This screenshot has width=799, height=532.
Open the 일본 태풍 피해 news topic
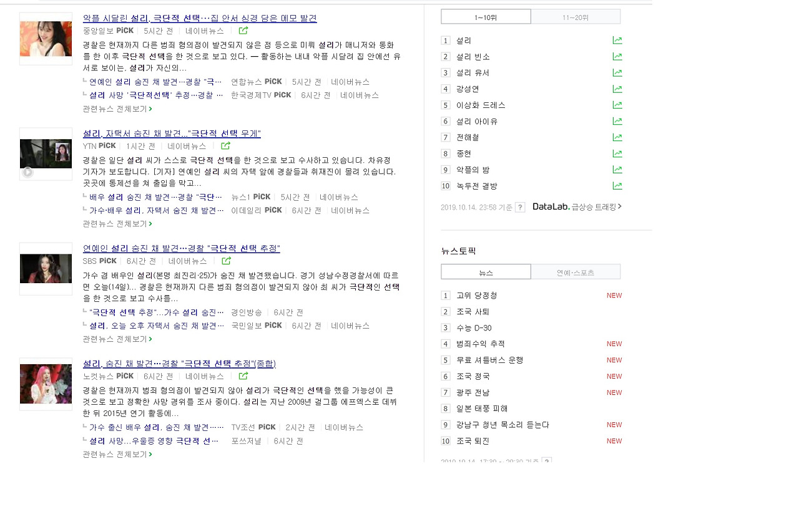[x=482, y=409]
